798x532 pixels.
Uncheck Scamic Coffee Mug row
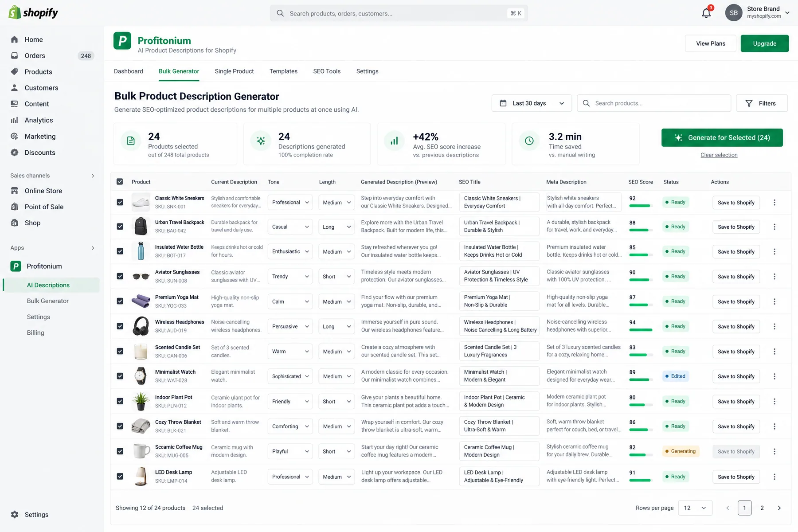tap(120, 451)
